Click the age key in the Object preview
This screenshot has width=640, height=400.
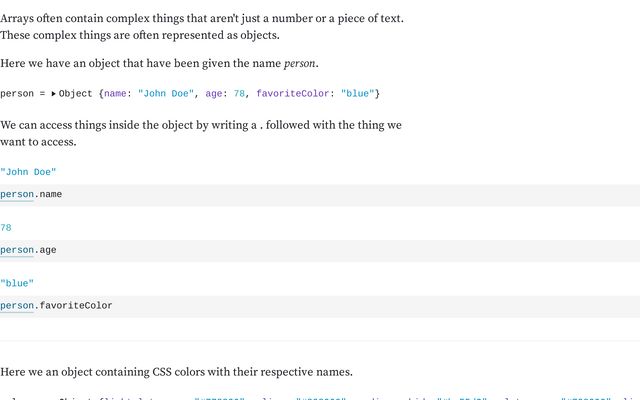pyautogui.click(x=214, y=93)
